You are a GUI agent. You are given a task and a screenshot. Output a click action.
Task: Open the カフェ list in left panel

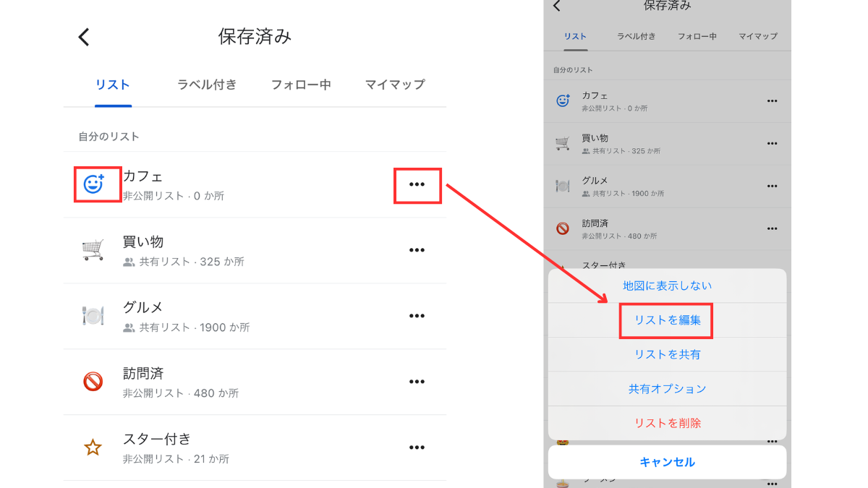tap(255, 184)
